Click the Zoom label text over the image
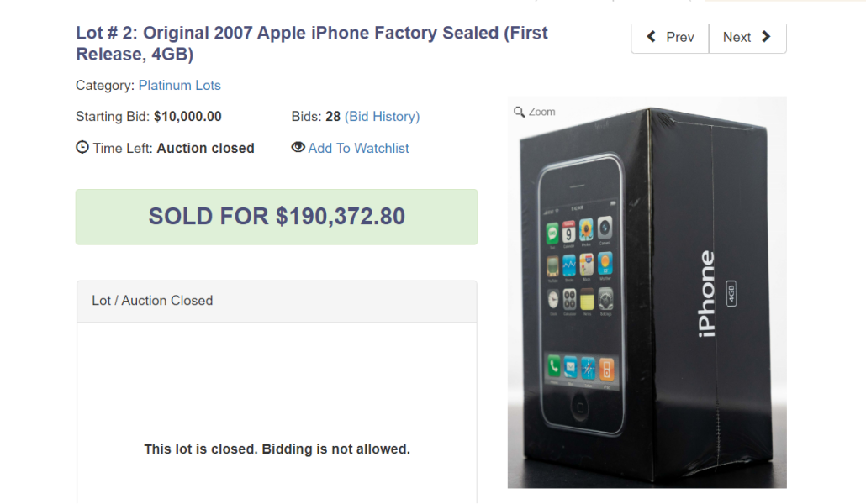The width and height of the screenshot is (866, 504). click(x=541, y=112)
